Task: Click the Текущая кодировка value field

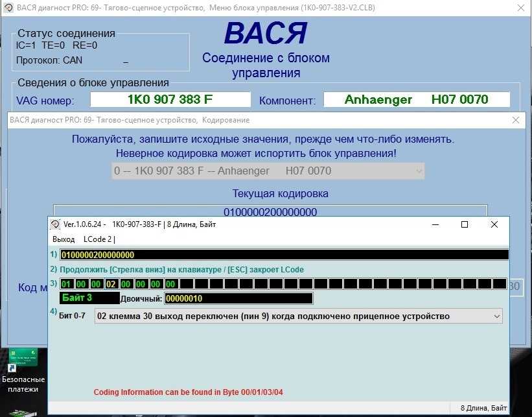Action: [270, 212]
